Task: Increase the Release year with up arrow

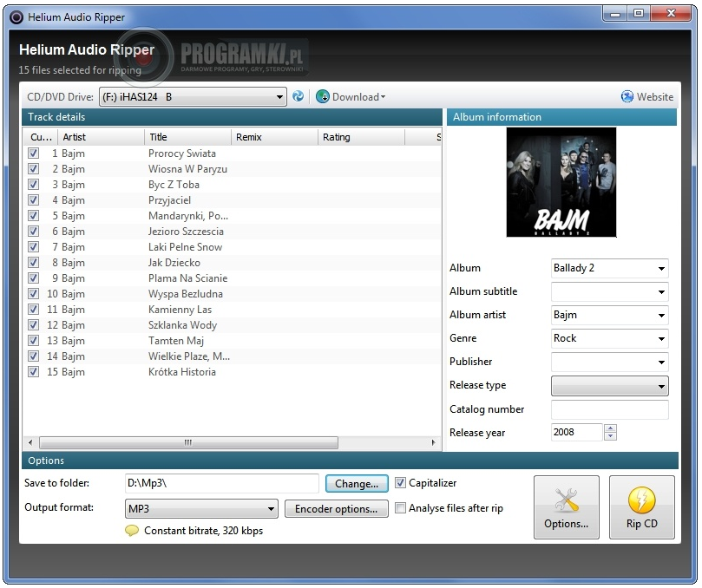Action: (x=610, y=428)
